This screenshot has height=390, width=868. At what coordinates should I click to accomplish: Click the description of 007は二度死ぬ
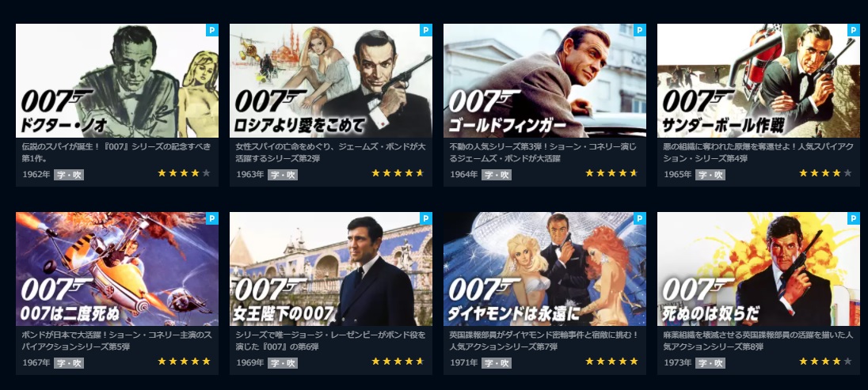point(116,341)
